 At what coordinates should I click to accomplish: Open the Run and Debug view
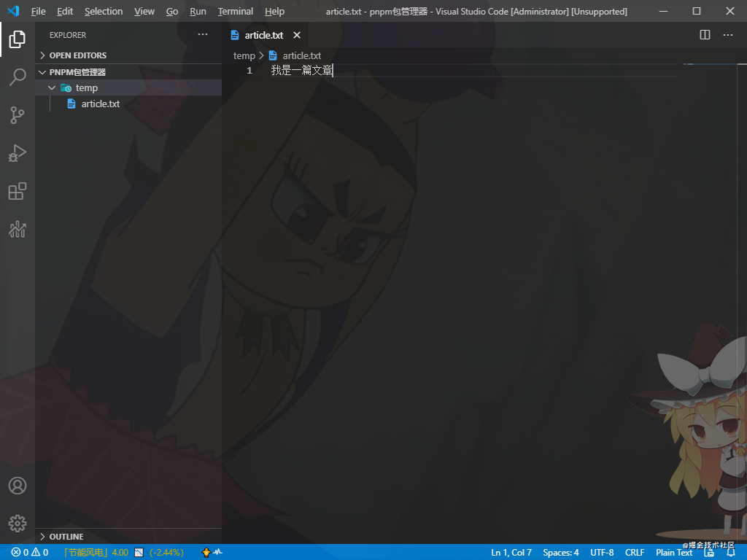click(x=18, y=153)
